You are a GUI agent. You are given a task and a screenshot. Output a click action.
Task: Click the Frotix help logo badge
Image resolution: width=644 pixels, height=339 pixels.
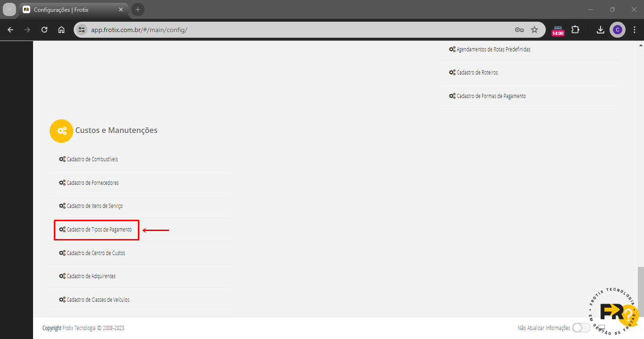coord(613,312)
